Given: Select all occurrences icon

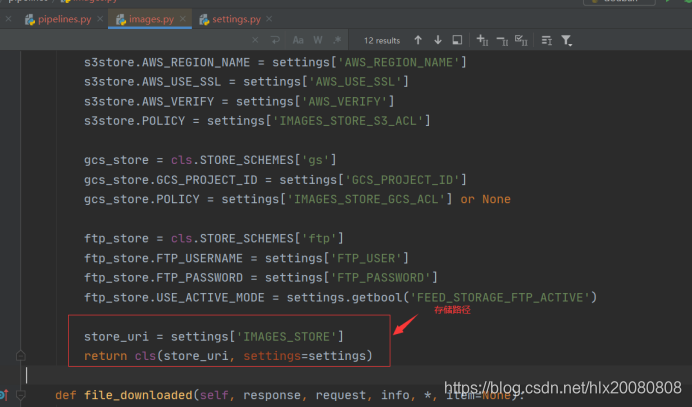Looking at the screenshot, I should point(521,40).
